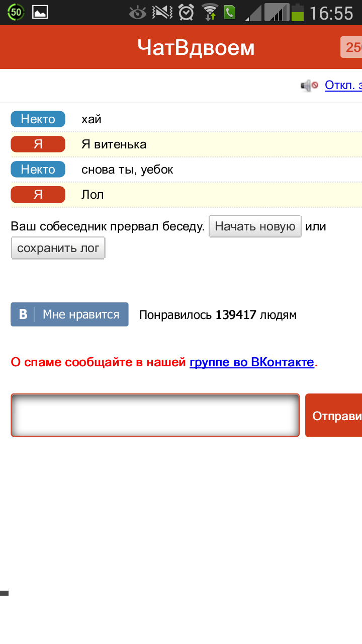Tap the Wi-Fi signal icon
Viewport: 362px width, 644px height.
click(209, 12)
